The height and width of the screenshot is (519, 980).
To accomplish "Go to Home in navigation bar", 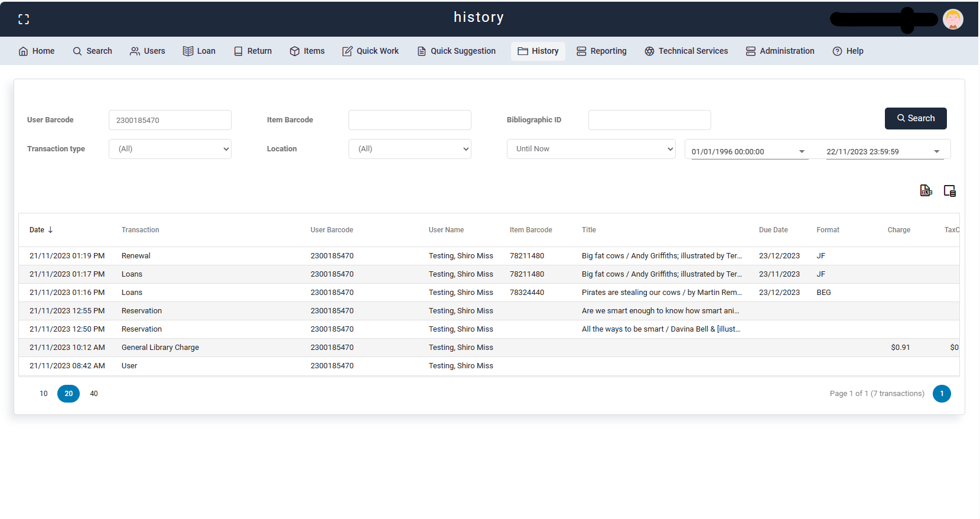I will (37, 51).
